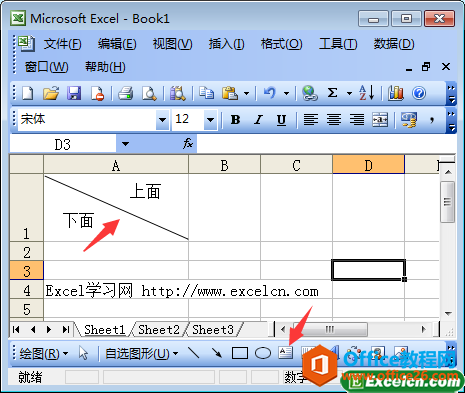Expand the Name Box dropdown arrow
The image size is (465, 393).
[125, 144]
